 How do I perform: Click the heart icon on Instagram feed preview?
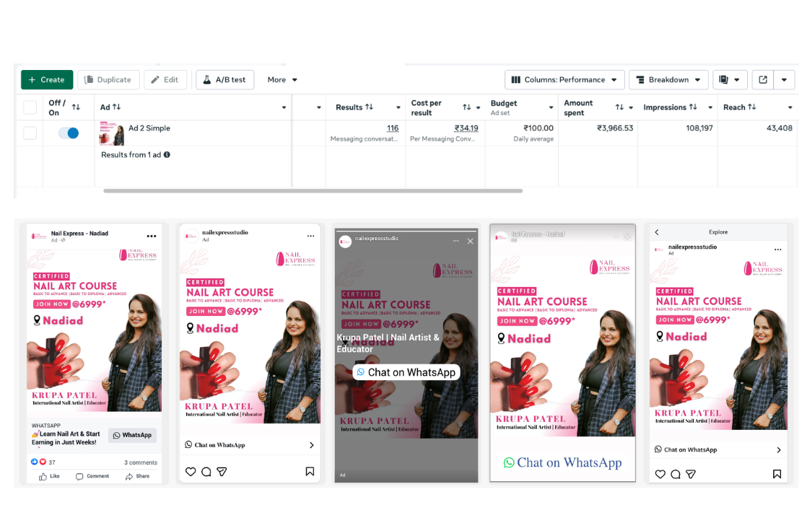(191, 472)
